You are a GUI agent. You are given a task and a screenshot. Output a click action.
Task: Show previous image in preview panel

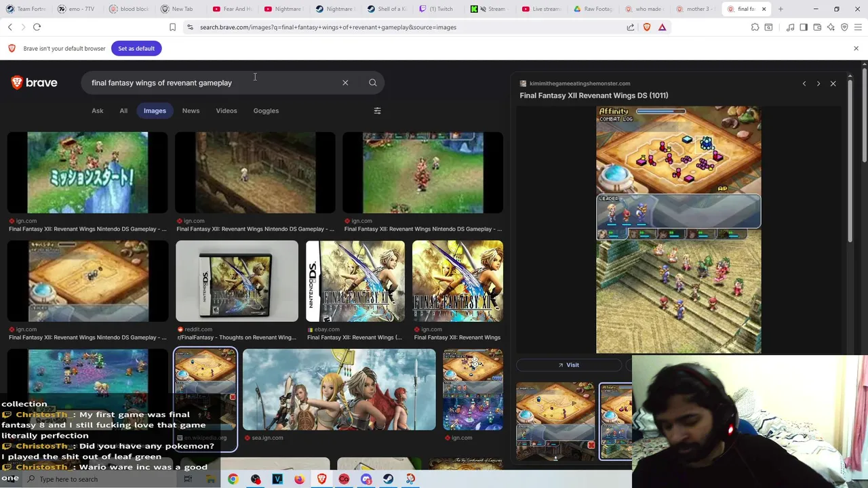pos(804,83)
